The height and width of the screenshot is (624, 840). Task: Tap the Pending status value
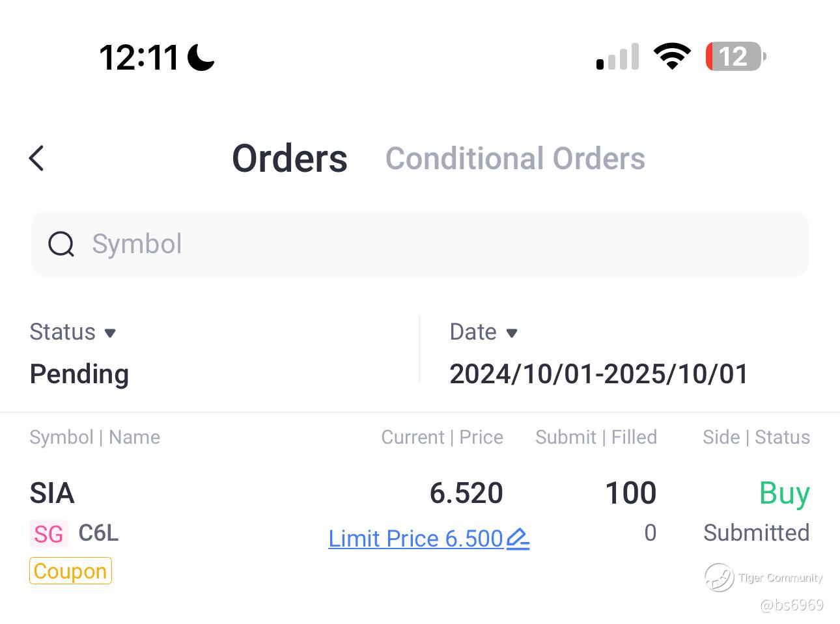(79, 373)
